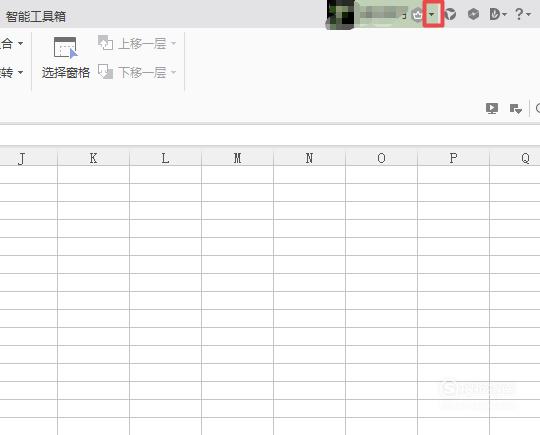Screen dimensions: 540x435
Task: Switch to the 智能工具箱 tab
Action: pyautogui.click(x=35, y=16)
